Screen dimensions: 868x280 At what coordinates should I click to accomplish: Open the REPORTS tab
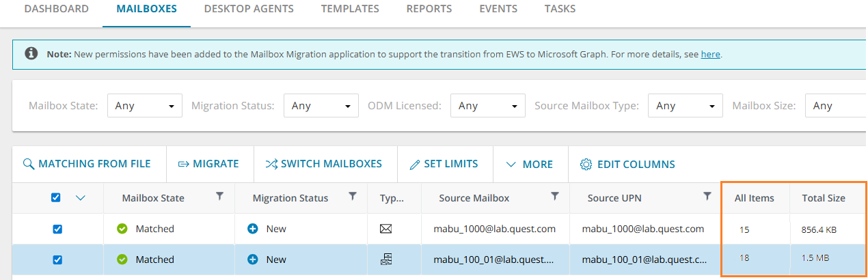click(x=429, y=10)
